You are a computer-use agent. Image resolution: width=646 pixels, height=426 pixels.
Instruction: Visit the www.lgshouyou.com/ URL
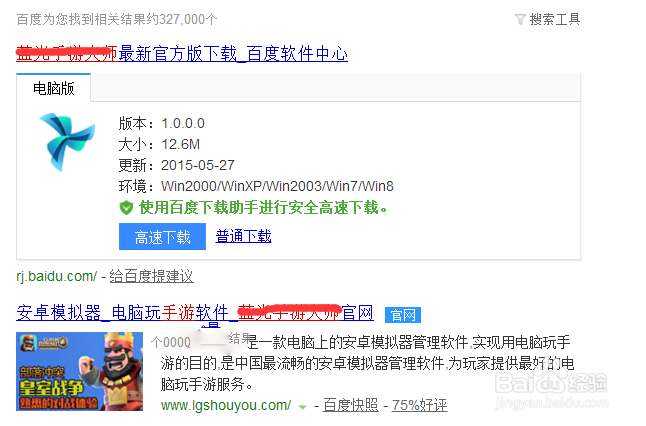pyautogui.click(x=226, y=405)
